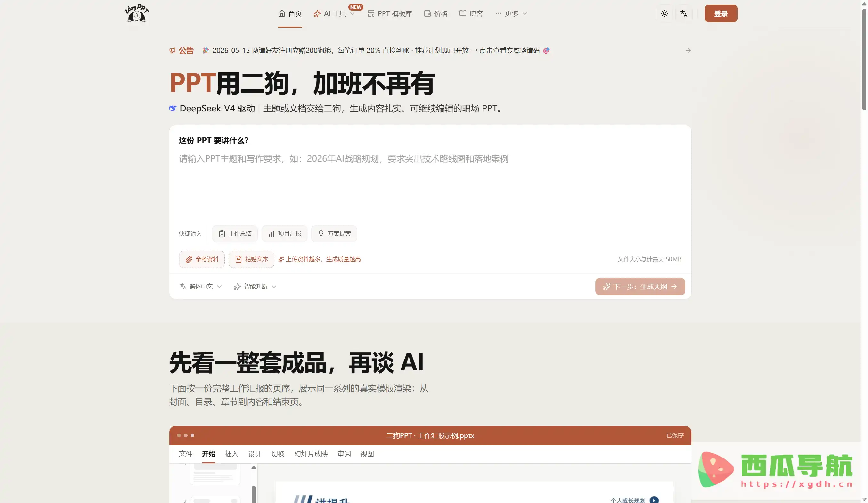Click 下一步：生成大纲 button
Image resolution: width=868 pixels, height=503 pixels.
[x=640, y=286]
